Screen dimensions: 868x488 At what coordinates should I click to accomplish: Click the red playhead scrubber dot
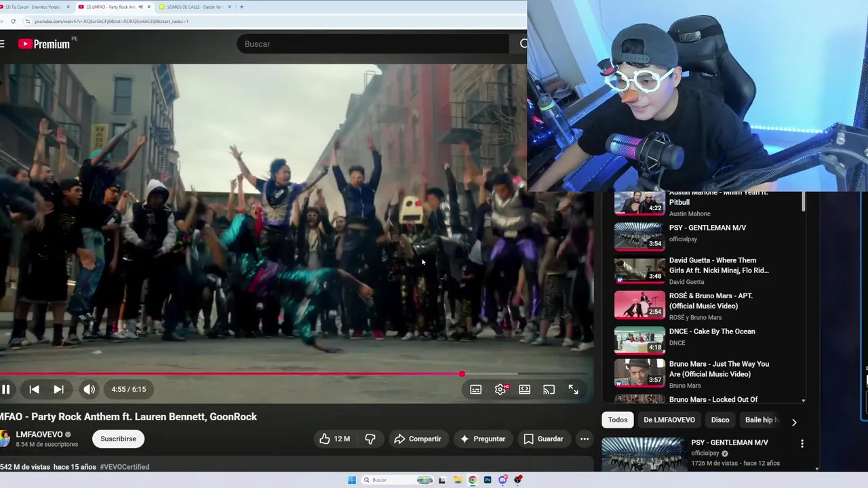462,373
